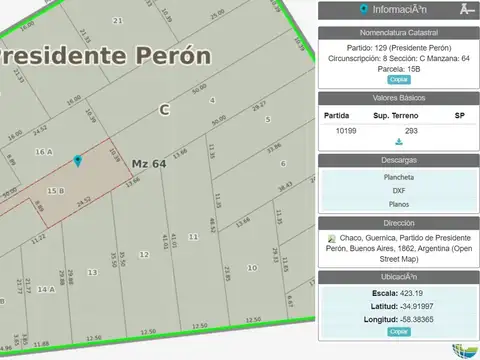Select the Longitud value -58.38365
The height and width of the screenshot is (360, 480).
click(x=417, y=319)
